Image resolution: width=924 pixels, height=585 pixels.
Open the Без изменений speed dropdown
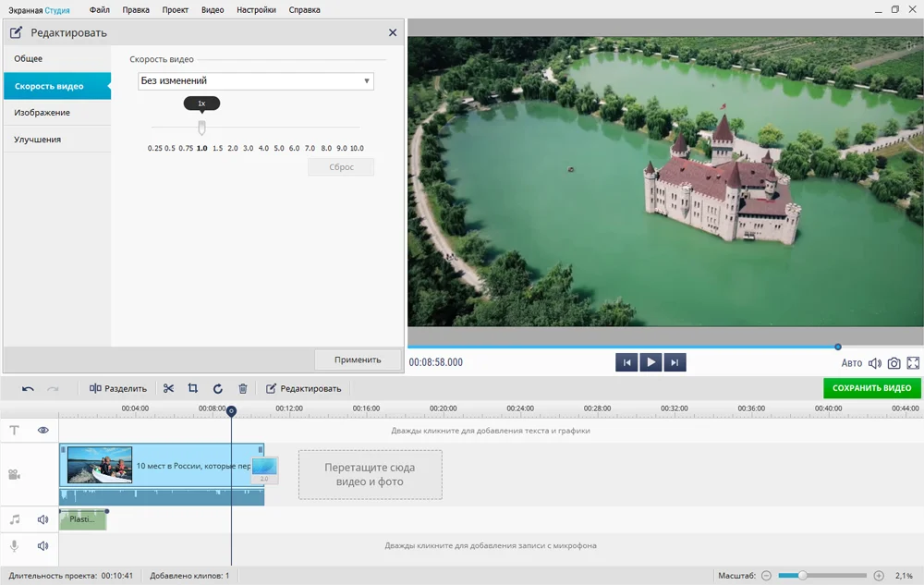256,80
